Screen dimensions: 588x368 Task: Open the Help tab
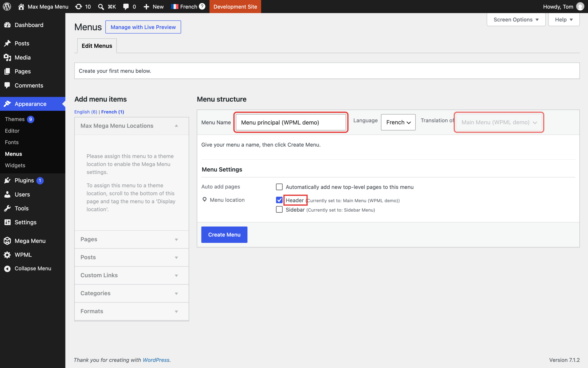pos(564,20)
